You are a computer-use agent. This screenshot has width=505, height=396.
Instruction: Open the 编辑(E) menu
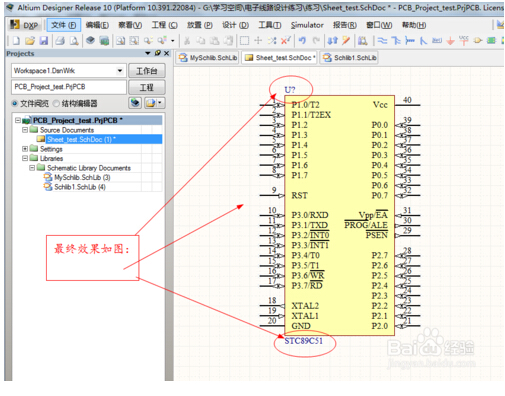(97, 25)
